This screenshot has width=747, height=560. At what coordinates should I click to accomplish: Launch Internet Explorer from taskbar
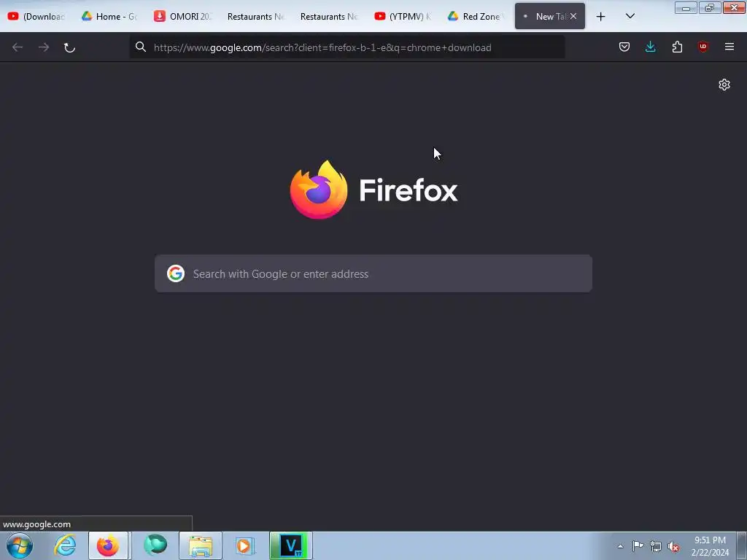[65, 545]
